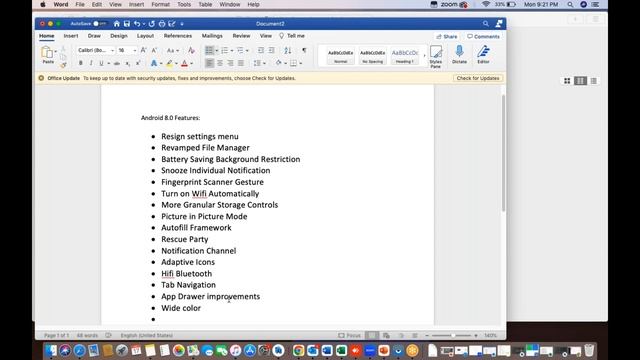Open the font name dropdown

pos(112,50)
